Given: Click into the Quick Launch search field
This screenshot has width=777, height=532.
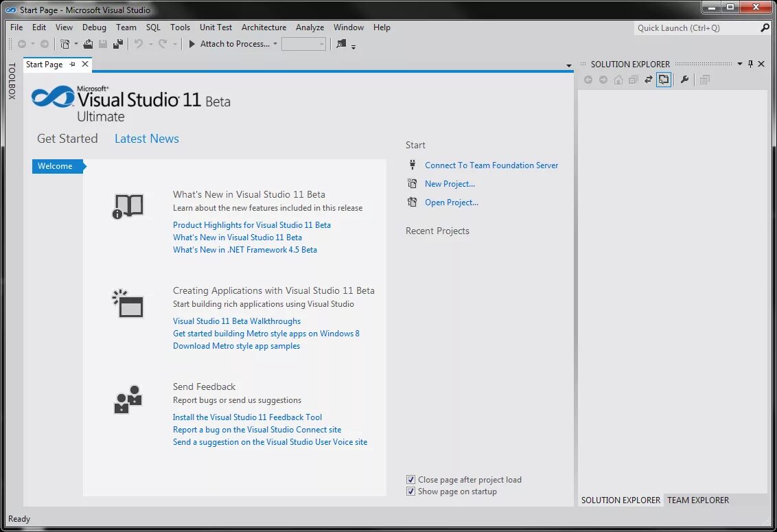Looking at the screenshot, I should click(696, 27).
